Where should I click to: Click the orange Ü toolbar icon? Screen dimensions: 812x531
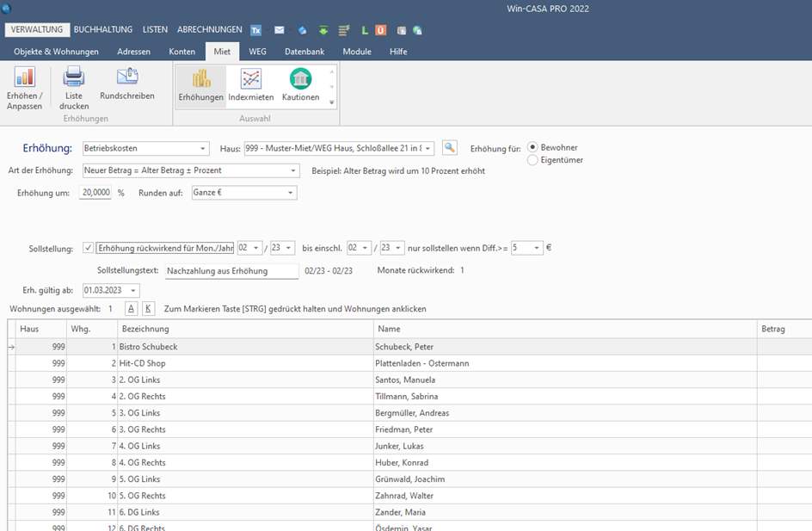tap(380, 30)
